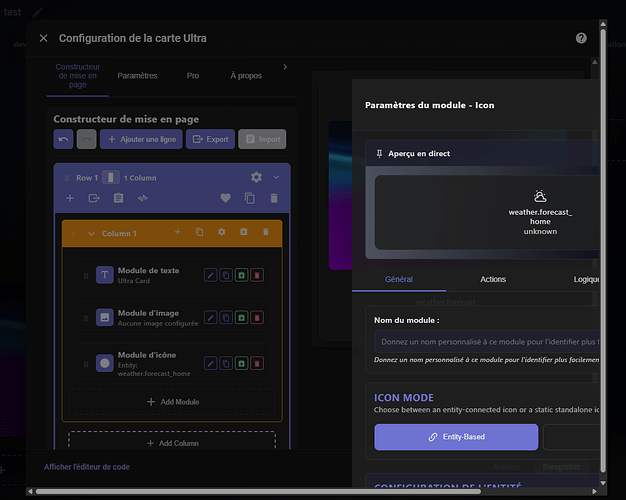Delete the Module de texte

click(x=257, y=275)
